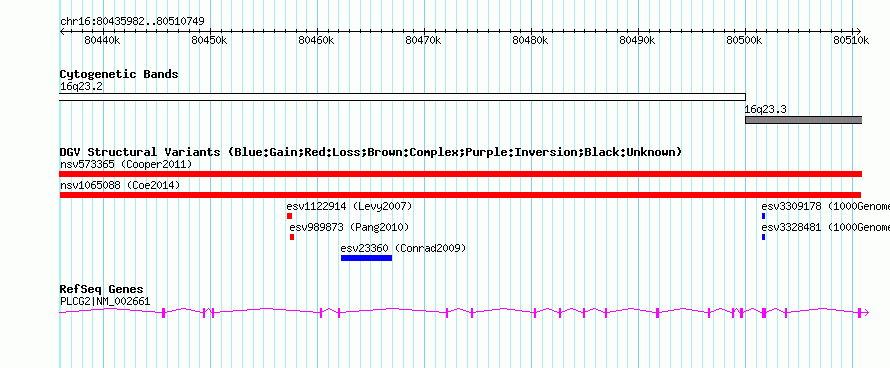
Task: Click the red nsv1065088 loss bar
Action: (460, 195)
